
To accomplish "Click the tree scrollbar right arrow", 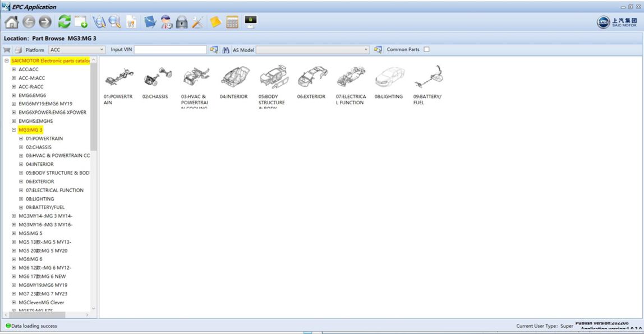I will pyautogui.click(x=87, y=315).
